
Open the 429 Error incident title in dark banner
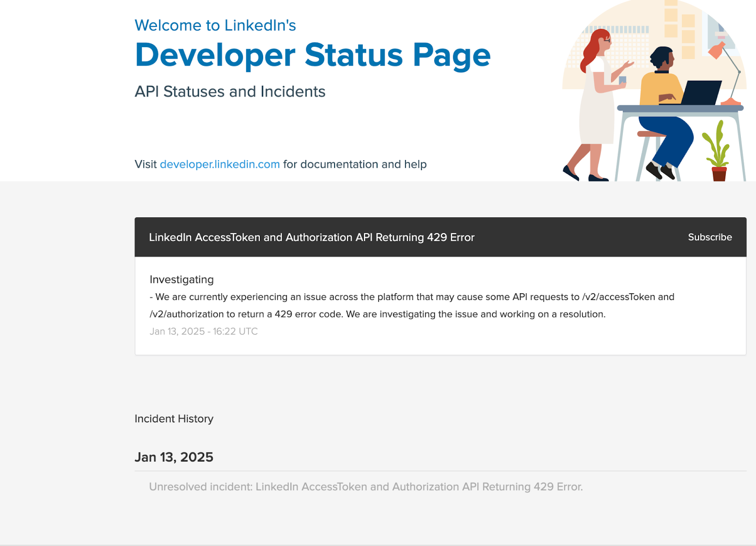(x=311, y=238)
